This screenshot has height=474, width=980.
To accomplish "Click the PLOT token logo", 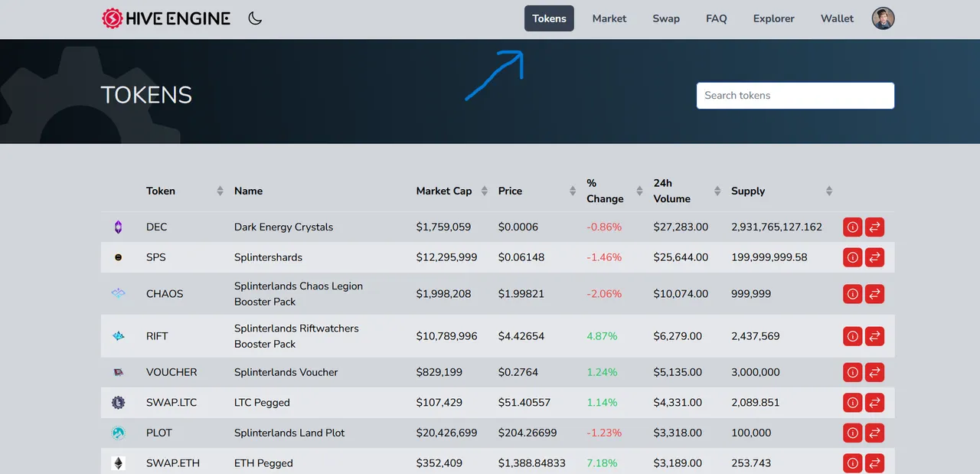I will 118,433.
